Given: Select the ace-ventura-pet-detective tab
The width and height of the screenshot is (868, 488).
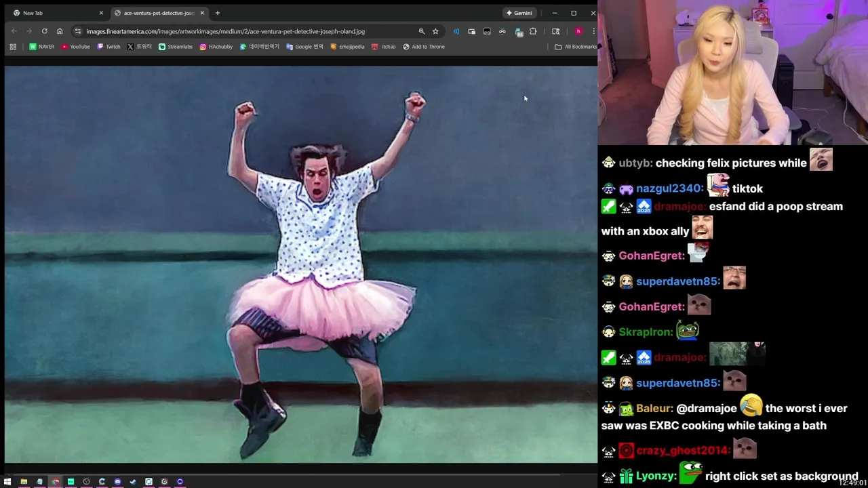Looking at the screenshot, I should pos(159,13).
